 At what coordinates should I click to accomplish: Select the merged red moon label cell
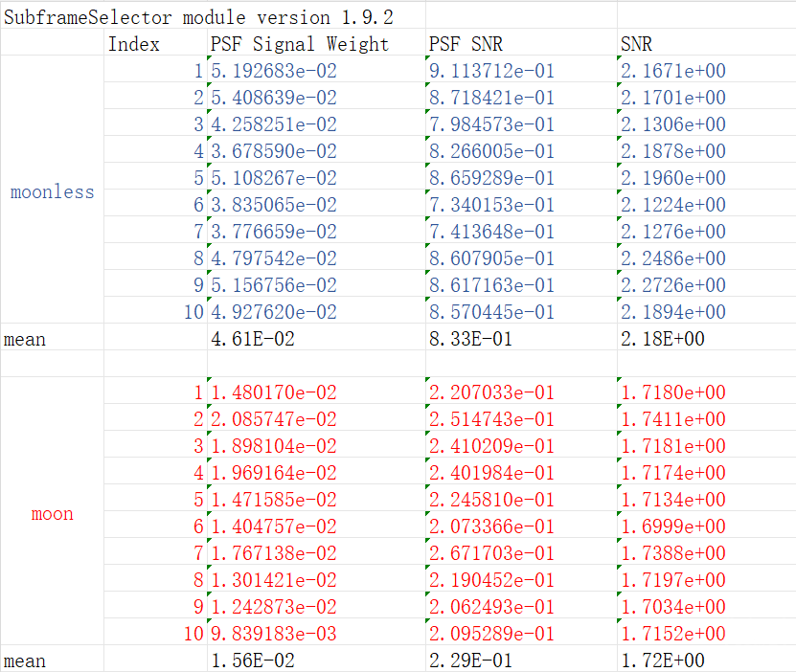click(x=53, y=514)
